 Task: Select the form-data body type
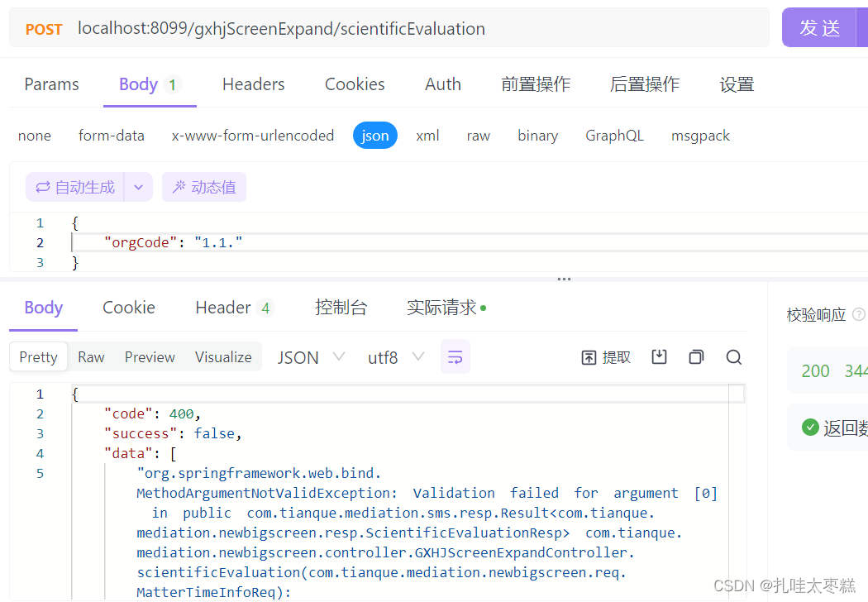111,135
